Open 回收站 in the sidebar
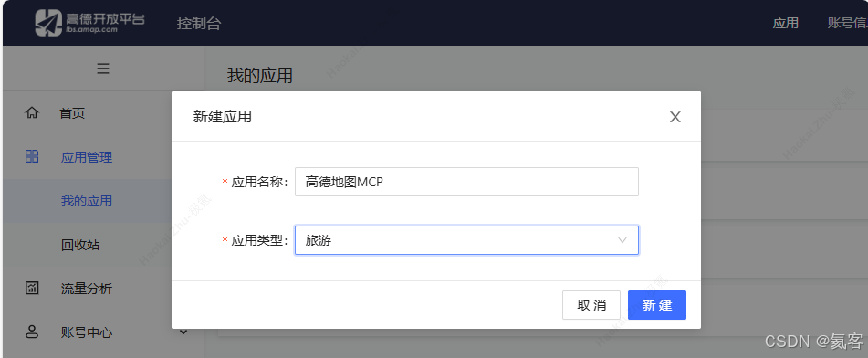The image size is (868, 358). pyautogui.click(x=79, y=245)
